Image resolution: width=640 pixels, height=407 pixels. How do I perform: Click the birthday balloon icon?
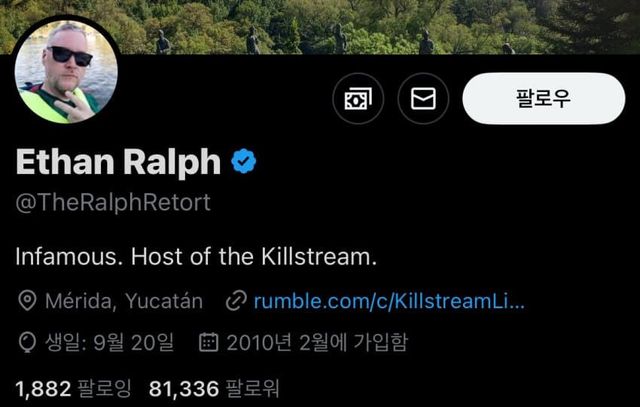click(27, 342)
